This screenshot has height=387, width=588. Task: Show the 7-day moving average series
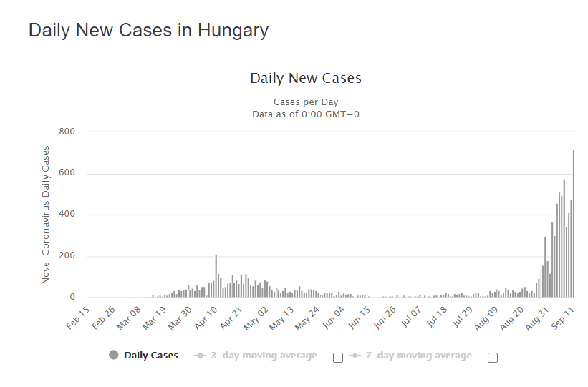(418, 355)
